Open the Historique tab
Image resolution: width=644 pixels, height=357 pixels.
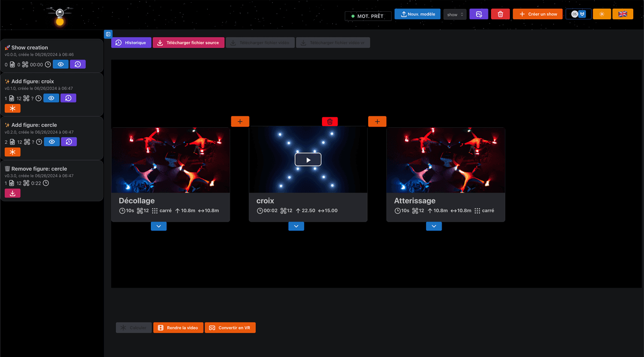pyautogui.click(x=131, y=43)
